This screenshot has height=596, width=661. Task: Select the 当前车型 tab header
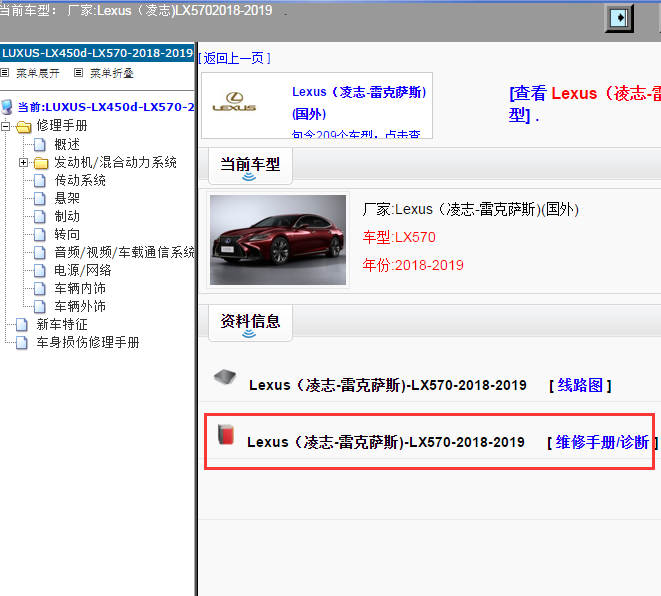pyautogui.click(x=250, y=163)
